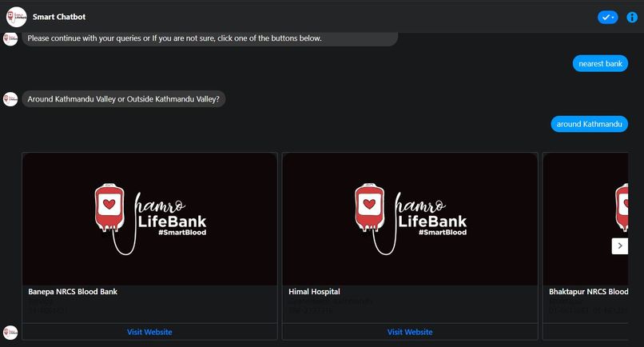
Task: Show next card with carousel arrow
Action: tap(620, 246)
